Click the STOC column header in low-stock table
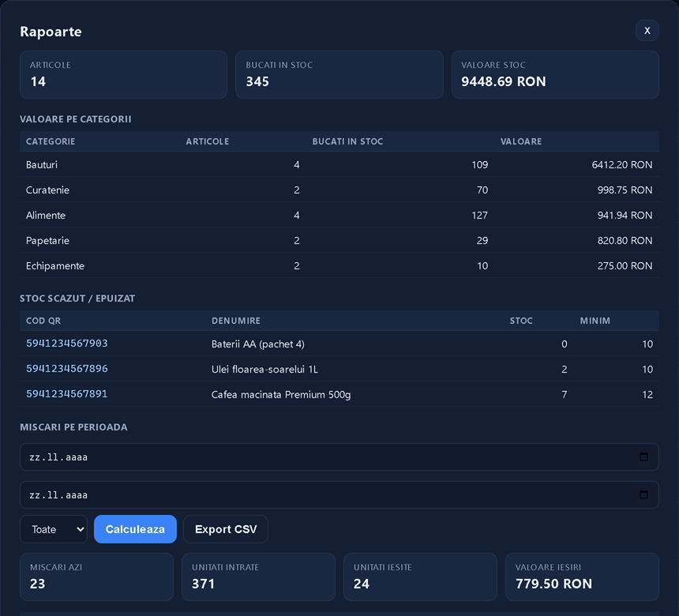 tap(521, 321)
